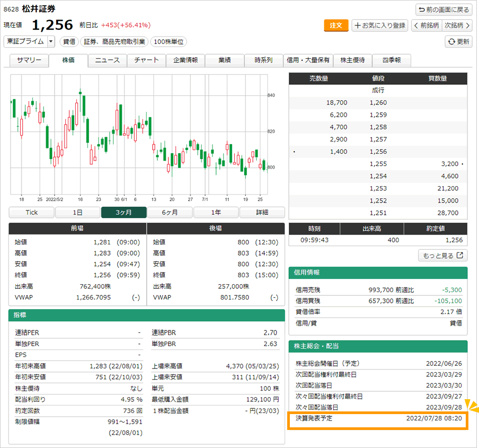Click the 制限値幅 value 991～1,591

point(125,421)
